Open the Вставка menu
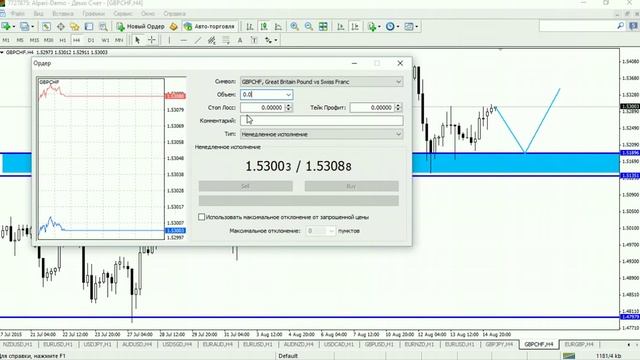Screen dimensions: 640x360 (63, 13)
